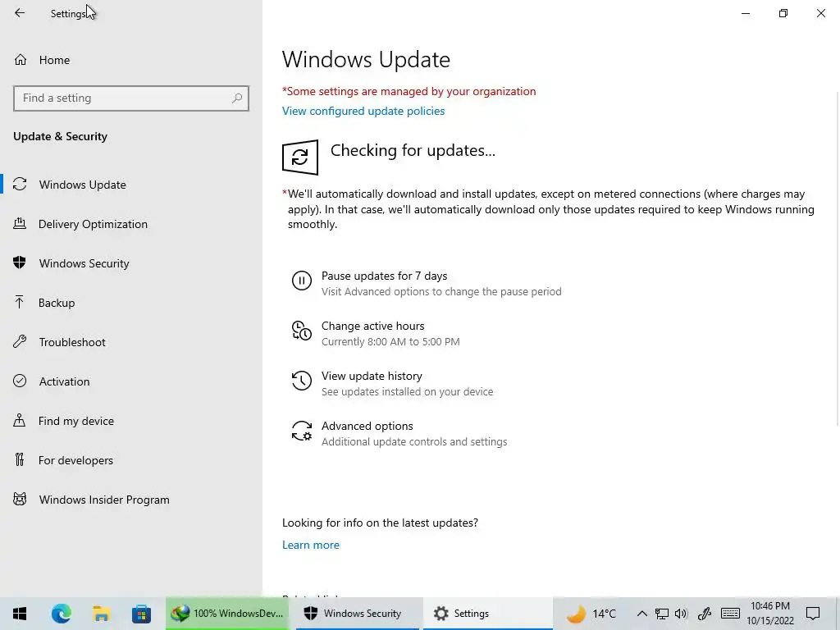
Task: Open Microsoft Store from taskbar
Action: click(141, 614)
